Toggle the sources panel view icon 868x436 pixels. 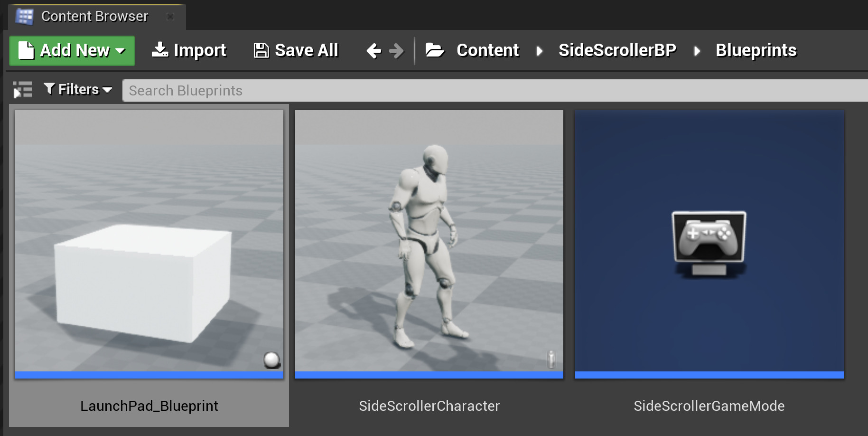[x=22, y=90]
